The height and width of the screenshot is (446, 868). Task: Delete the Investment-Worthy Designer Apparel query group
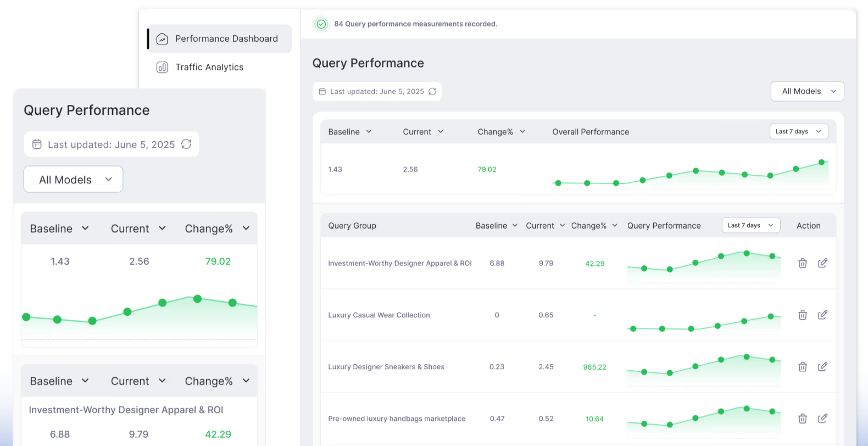[802, 263]
